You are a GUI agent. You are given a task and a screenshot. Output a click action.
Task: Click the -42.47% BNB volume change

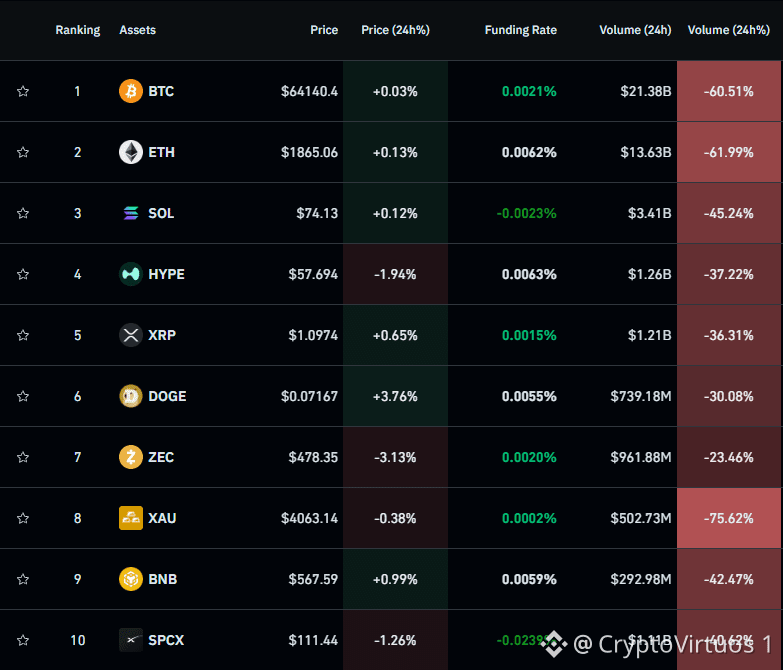click(x=729, y=579)
